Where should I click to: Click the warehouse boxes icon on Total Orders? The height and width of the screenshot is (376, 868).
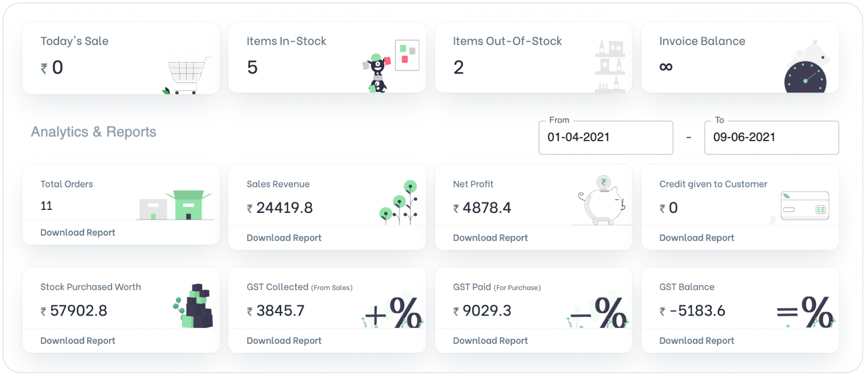tap(174, 205)
